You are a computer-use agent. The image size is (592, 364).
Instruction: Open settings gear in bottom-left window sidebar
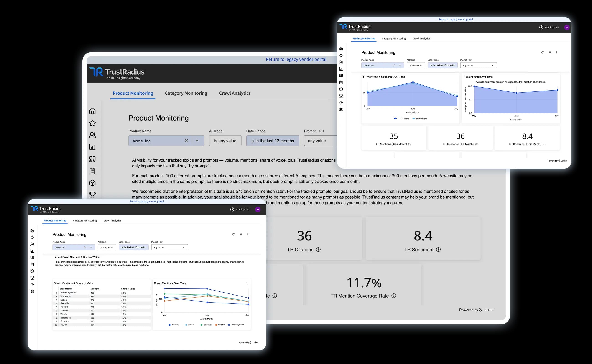pos(32,291)
